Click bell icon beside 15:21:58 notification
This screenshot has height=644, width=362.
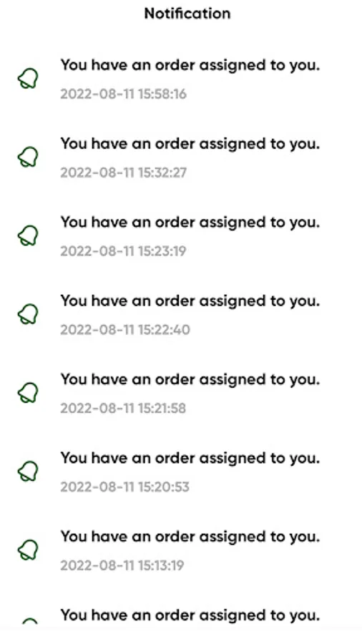[x=28, y=393]
